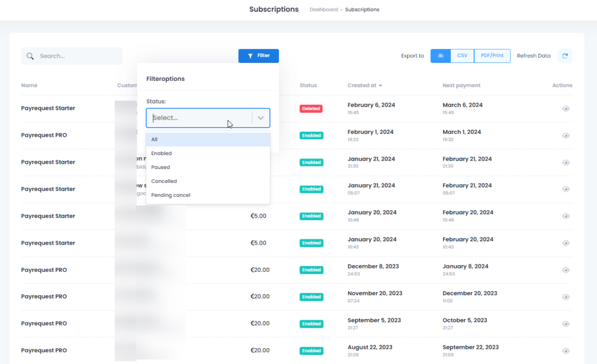This screenshot has height=364, width=597.
Task: Open the eye icon for Payrequest PRO dated December 8
Action: pos(565,270)
